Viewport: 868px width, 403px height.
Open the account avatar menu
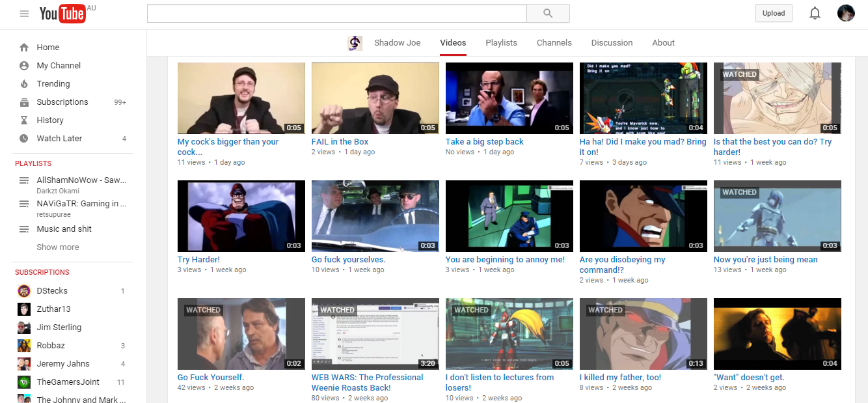coord(846,13)
